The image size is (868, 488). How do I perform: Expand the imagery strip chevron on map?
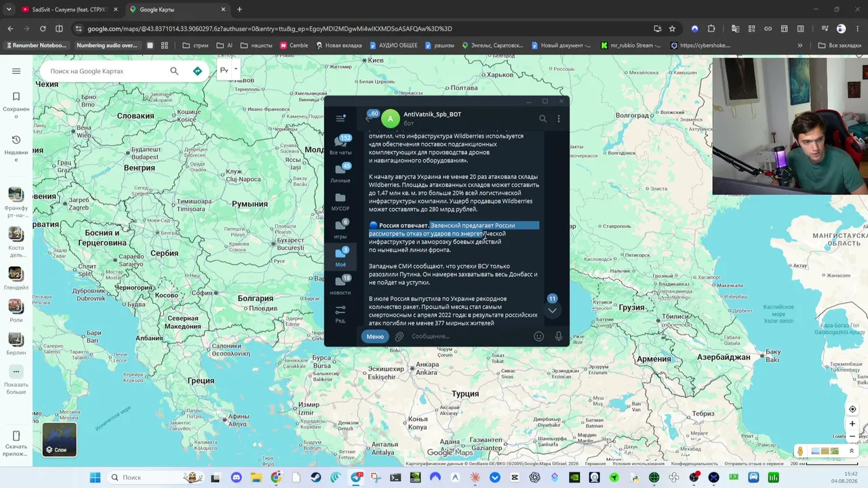coord(852,451)
